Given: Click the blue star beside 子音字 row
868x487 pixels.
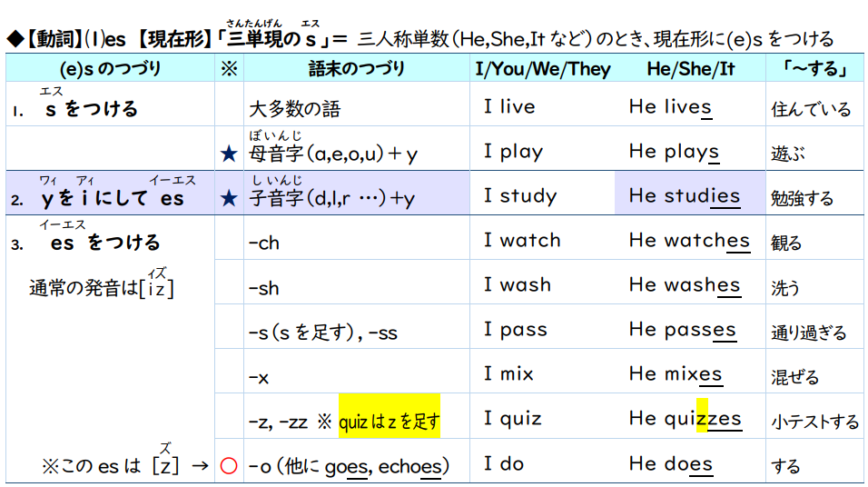Looking at the screenshot, I should 229,198.
